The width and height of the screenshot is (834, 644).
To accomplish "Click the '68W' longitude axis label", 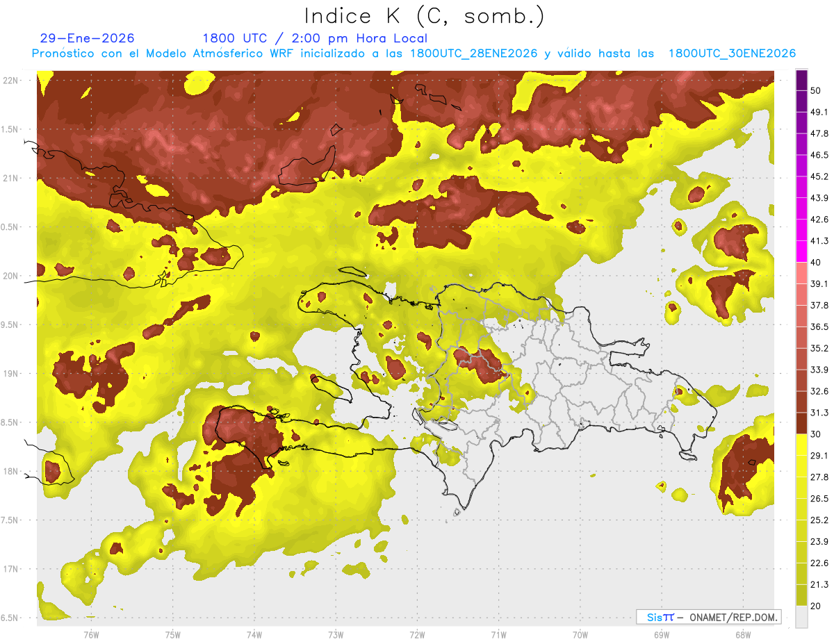I will click(x=743, y=635).
